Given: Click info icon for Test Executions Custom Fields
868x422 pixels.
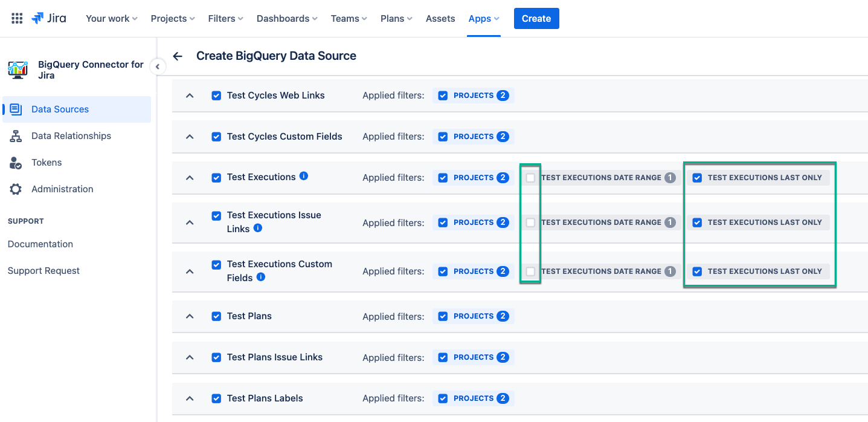Looking at the screenshot, I should [261, 277].
